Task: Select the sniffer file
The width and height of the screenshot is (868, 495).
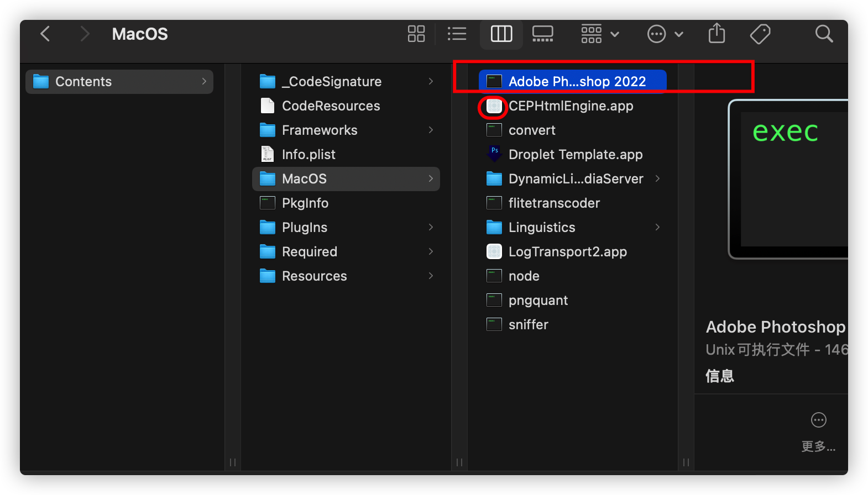Action: click(573, 325)
